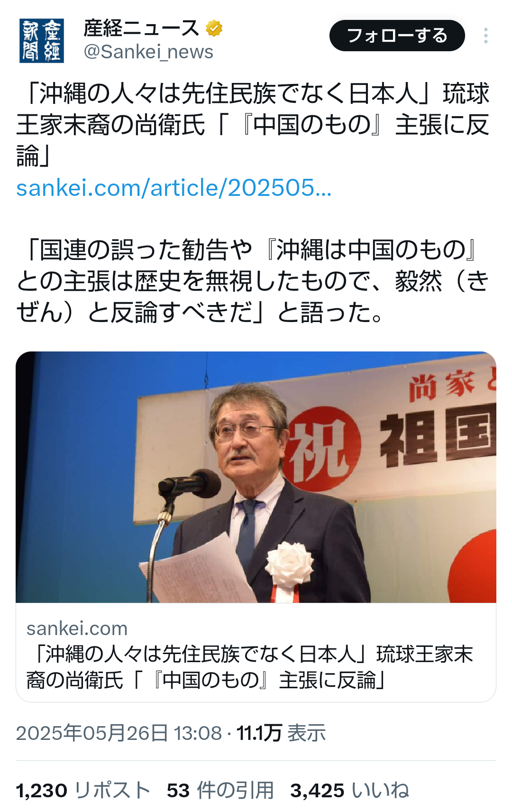Show the 3,425 いいね list
The image size is (512, 812).
350,791
